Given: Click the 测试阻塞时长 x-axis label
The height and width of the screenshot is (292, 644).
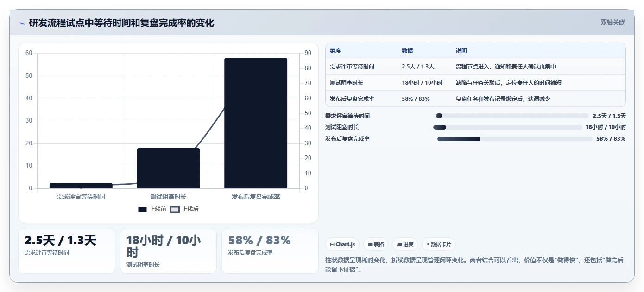Looking at the screenshot, I should 168,197.
